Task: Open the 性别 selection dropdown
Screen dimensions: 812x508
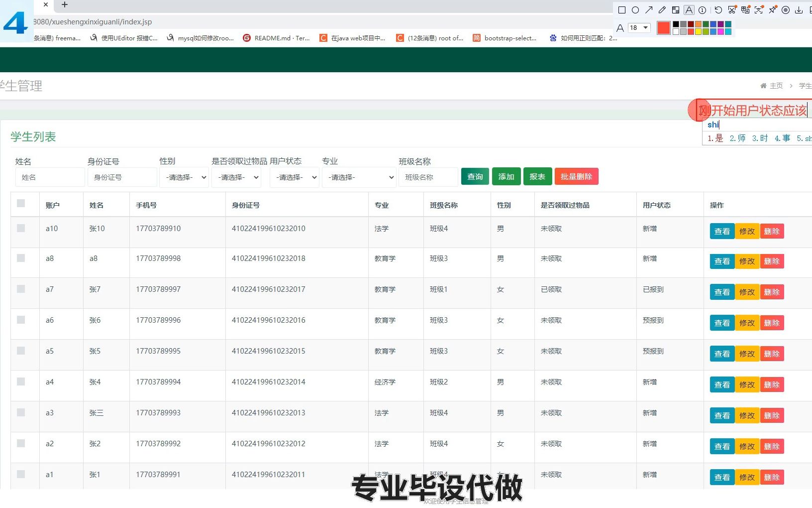Action: point(184,177)
